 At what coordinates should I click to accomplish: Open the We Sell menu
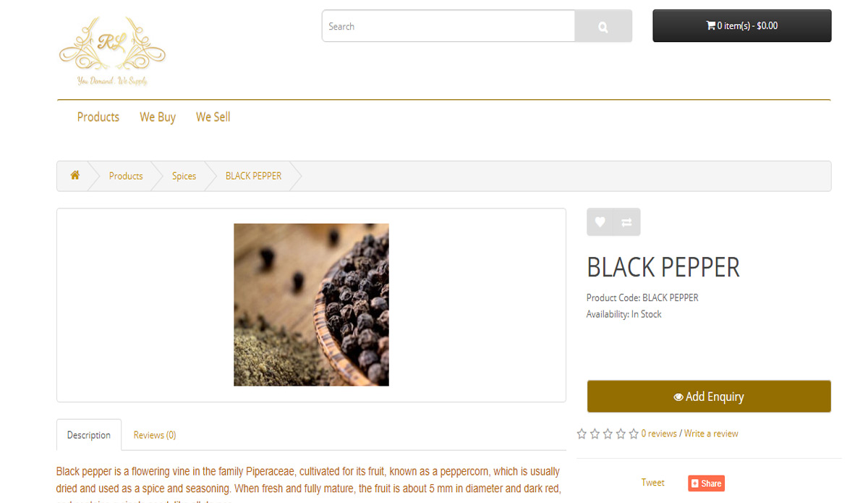coord(213,117)
